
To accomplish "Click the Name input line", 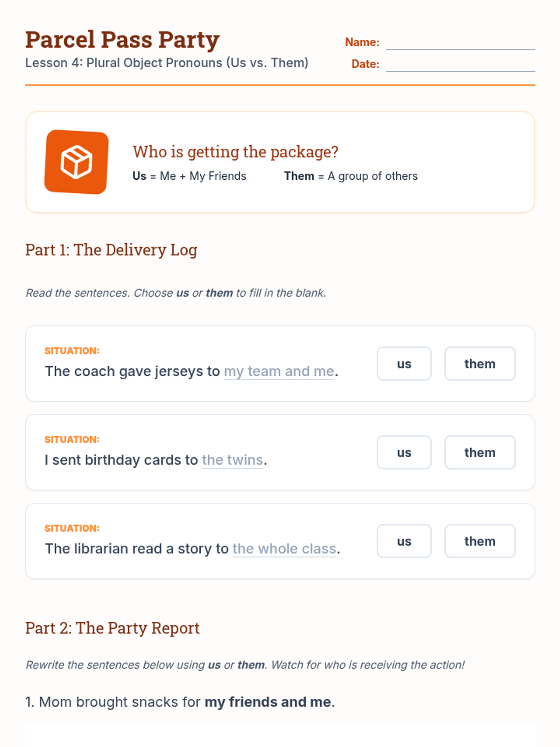I will [460, 42].
